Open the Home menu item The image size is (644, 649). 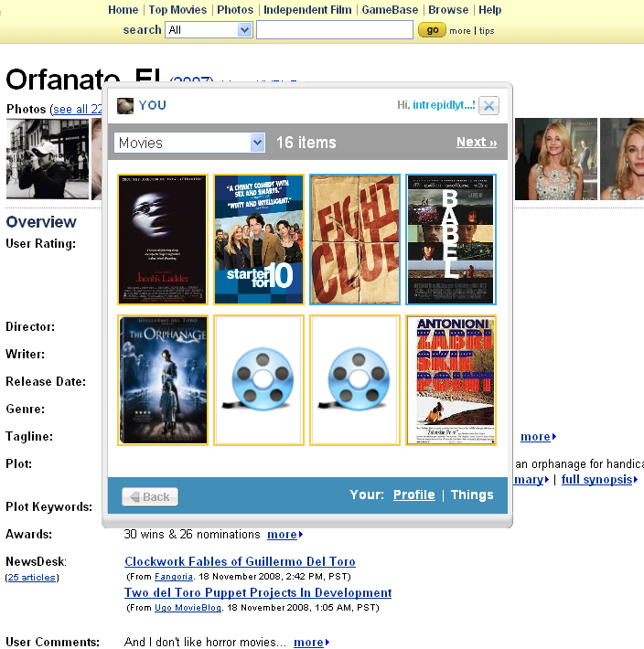click(123, 9)
